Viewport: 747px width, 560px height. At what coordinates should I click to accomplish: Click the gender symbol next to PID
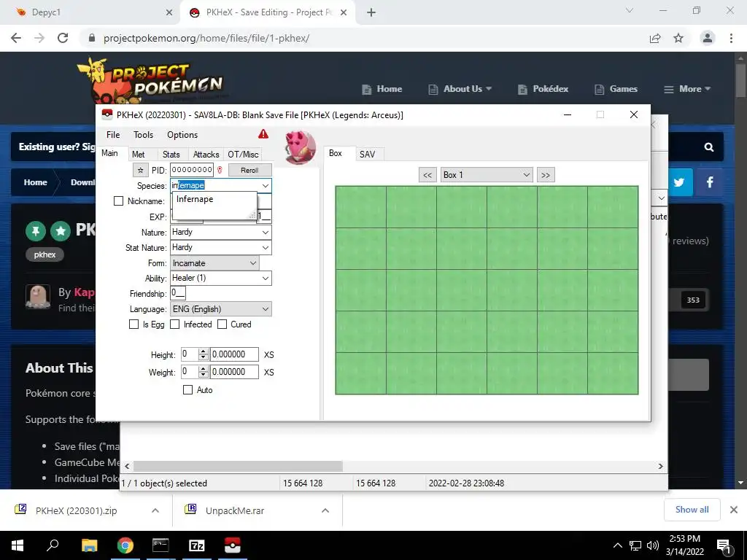[220, 170]
